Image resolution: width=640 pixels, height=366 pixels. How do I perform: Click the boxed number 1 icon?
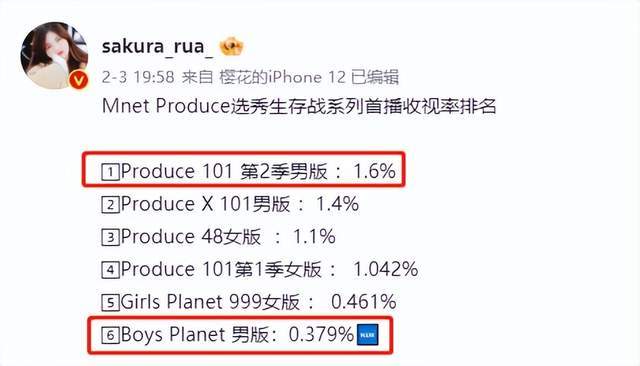click(x=110, y=172)
